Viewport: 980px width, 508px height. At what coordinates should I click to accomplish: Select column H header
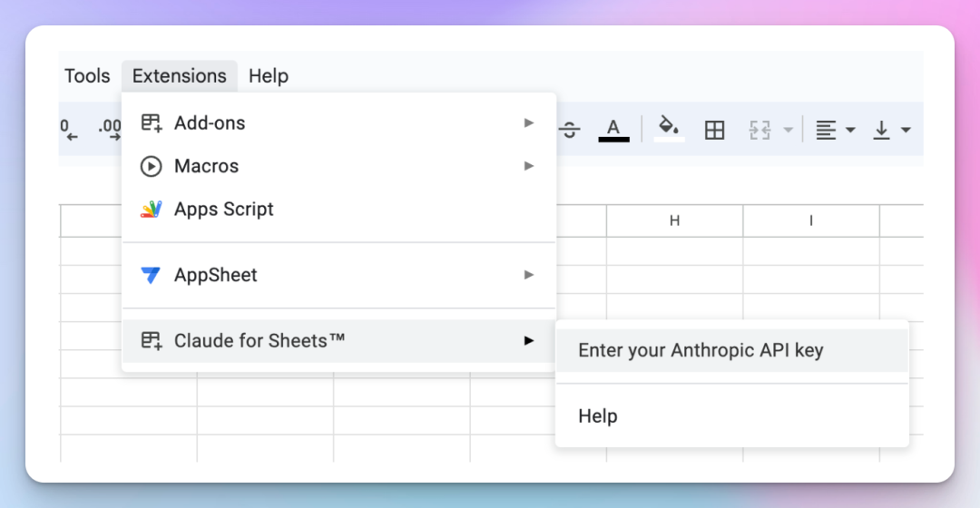tap(674, 220)
